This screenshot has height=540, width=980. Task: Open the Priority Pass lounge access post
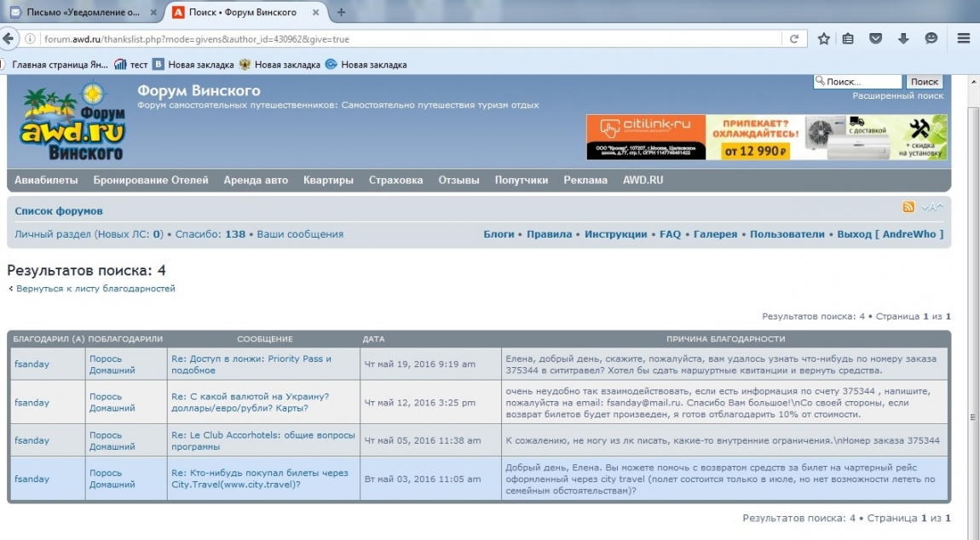click(251, 364)
